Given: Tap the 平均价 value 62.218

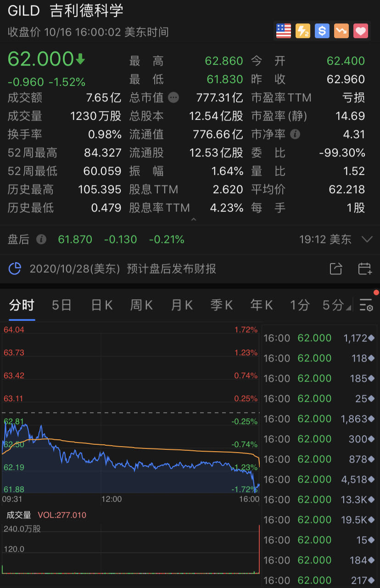Looking at the screenshot, I should point(347,190).
